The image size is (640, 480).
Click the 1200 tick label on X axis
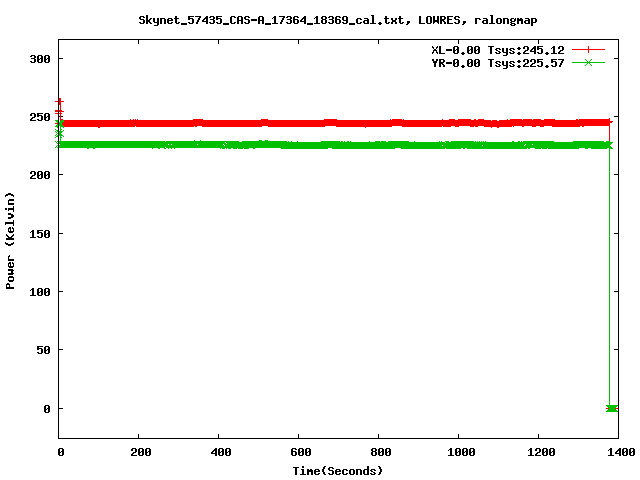pos(541,452)
